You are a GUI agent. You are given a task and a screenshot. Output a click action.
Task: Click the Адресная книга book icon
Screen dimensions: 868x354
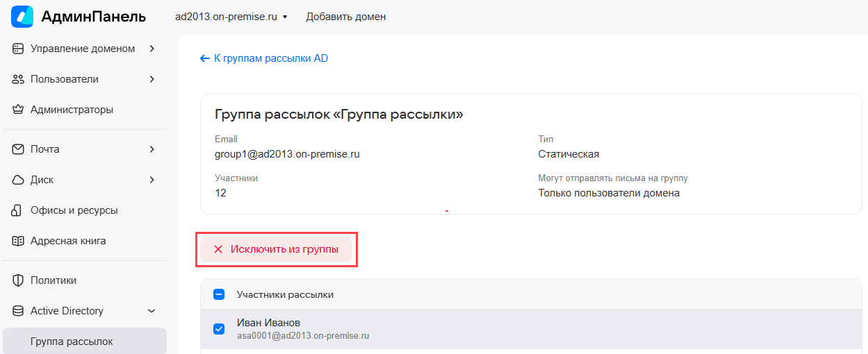coord(19,241)
